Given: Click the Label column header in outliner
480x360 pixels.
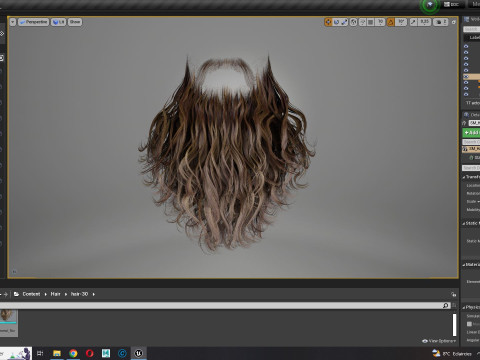Looking at the screenshot, I should (475, 37).
